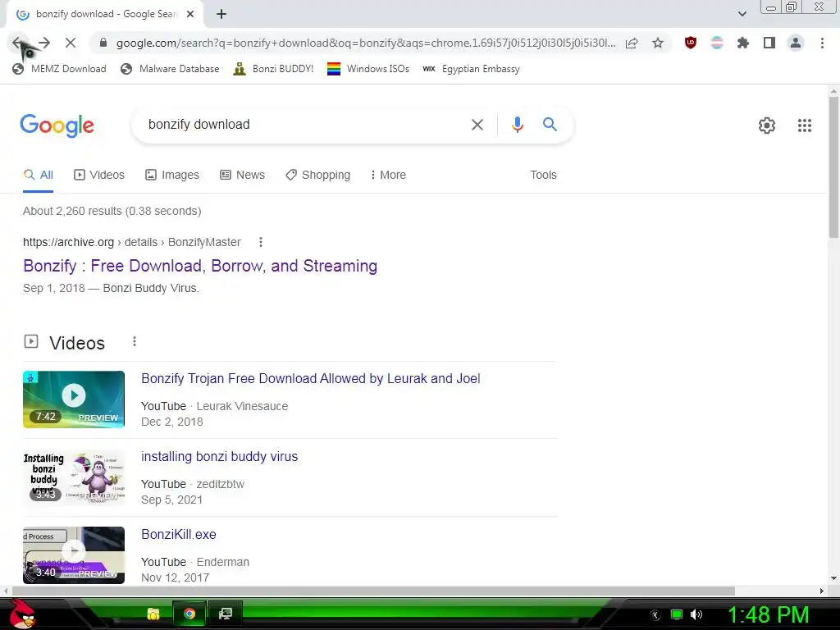Click the vertical scrollbar thumb
The image size is (840, 630).
click(833, 166)
